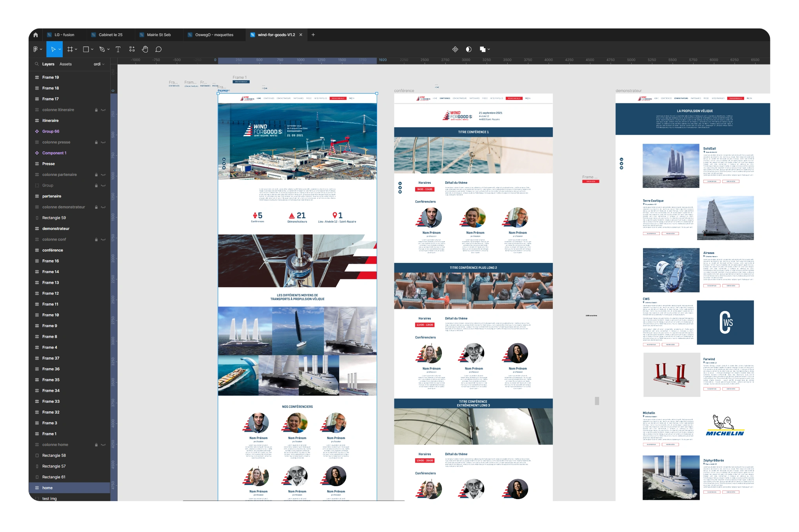Viewport: 799px width, 532px height.
Task: Open the Assets panel tab
Action: (x=65, y=64)
